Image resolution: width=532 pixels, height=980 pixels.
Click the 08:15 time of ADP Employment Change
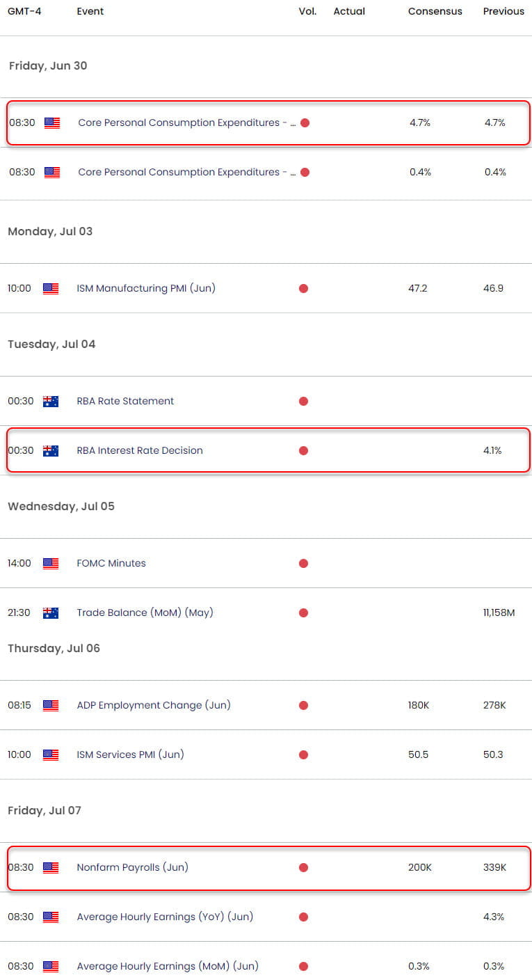click(19, 705)
